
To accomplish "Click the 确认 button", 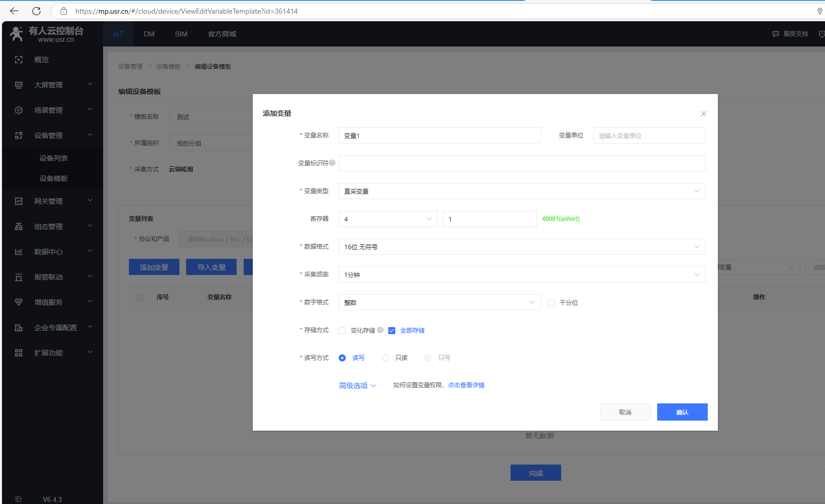I will pos(682,412).
